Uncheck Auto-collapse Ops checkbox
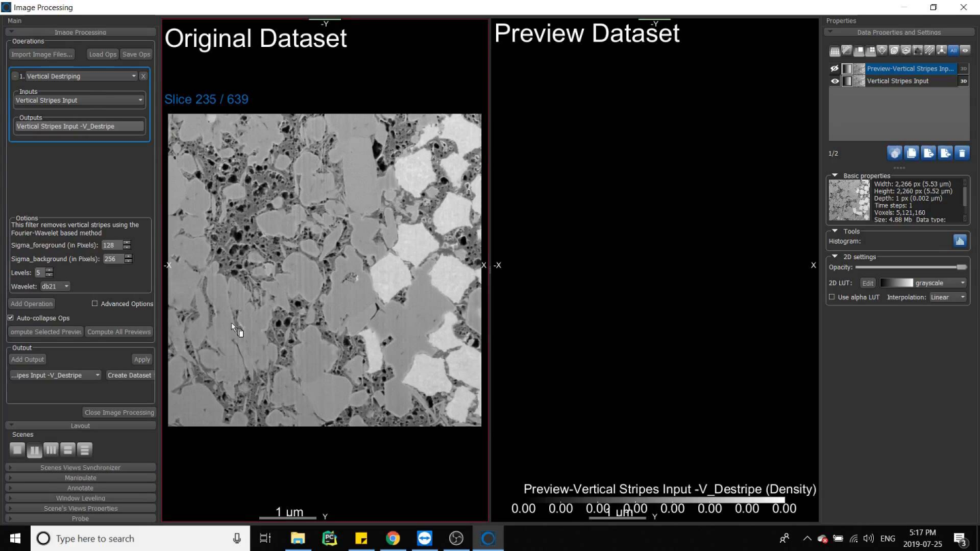Viewport: 980px width, 551px height. (x=11, y=318)
